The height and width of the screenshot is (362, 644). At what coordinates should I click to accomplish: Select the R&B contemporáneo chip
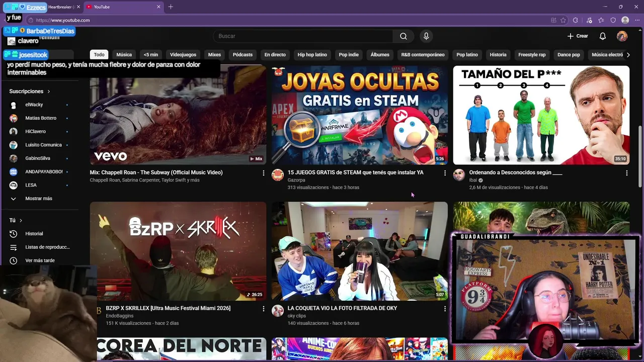pos(423,55)
